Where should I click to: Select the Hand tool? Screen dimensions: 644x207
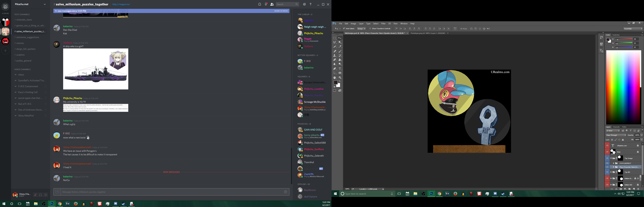335,78
